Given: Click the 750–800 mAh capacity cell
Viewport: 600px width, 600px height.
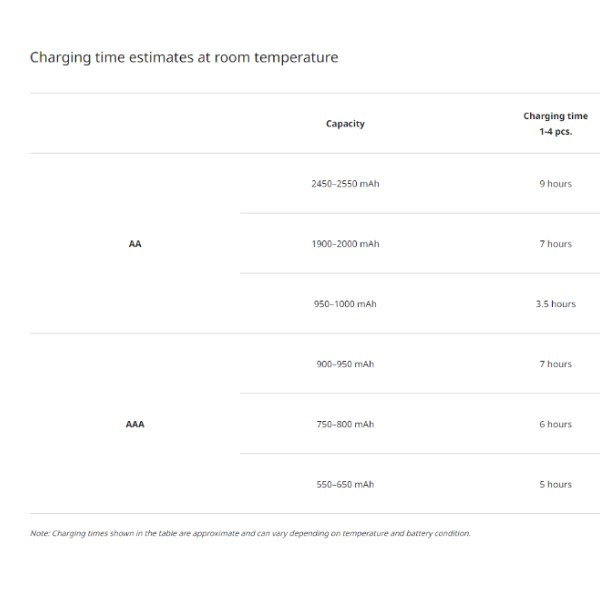Looking at the screenshot, I should coord(345,424).
